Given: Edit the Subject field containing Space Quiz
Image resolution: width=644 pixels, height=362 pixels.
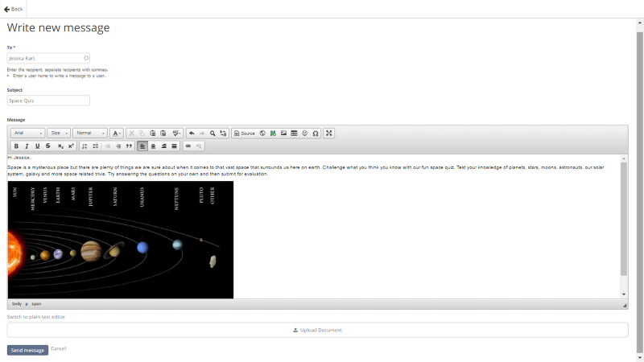Looking at the screenshot, I should (x=48, y=101).
